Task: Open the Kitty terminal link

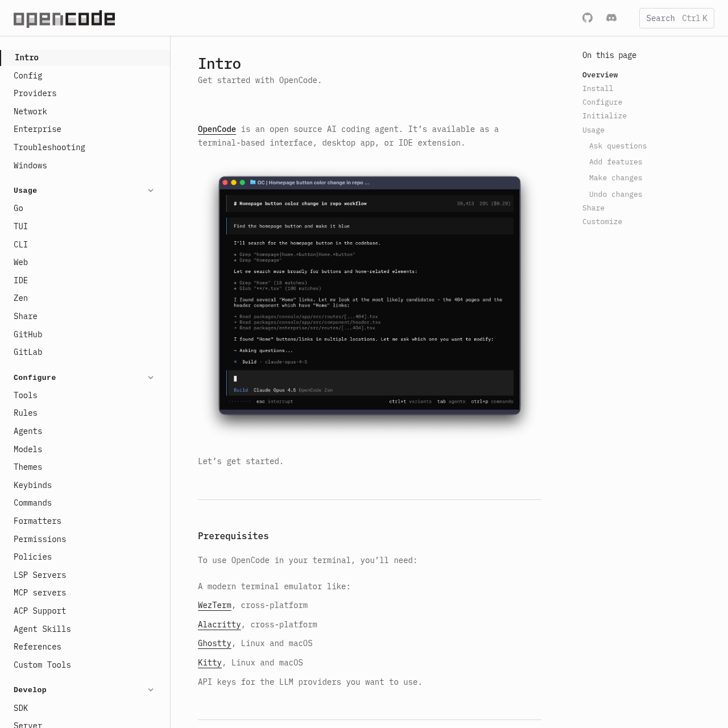Action: point(210,663)
